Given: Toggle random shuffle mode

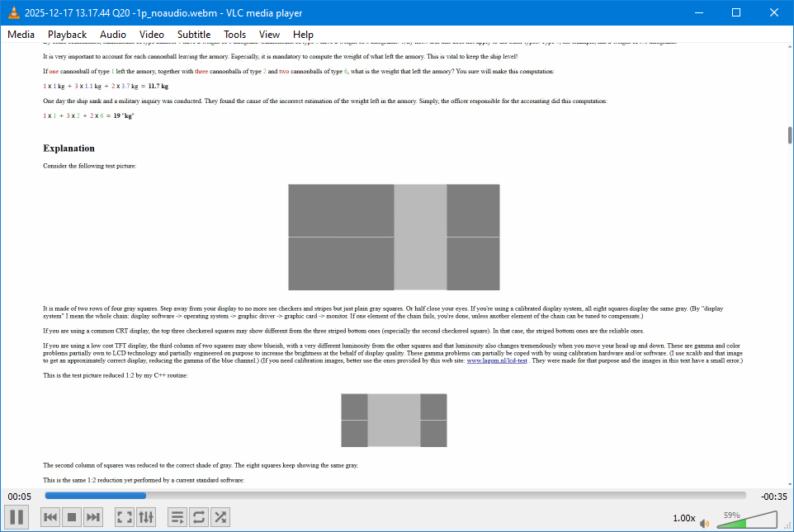Looking at the screenshot, I should pyautogui.click(x=220, y=517).
